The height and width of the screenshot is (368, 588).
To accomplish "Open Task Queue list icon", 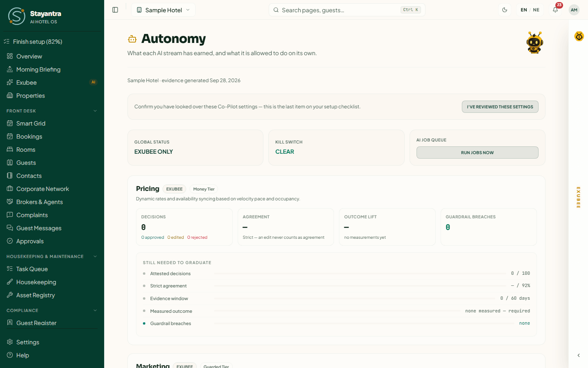I will coord(10,269).
